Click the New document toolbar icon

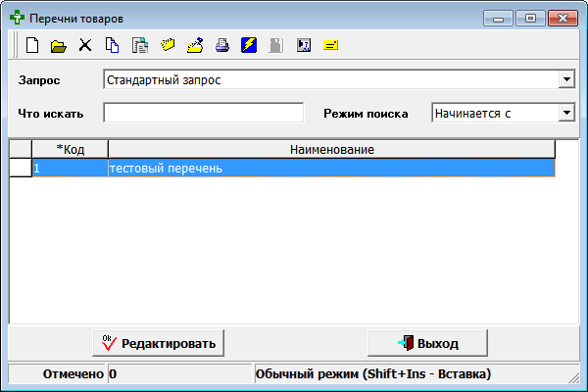[31, 45]
